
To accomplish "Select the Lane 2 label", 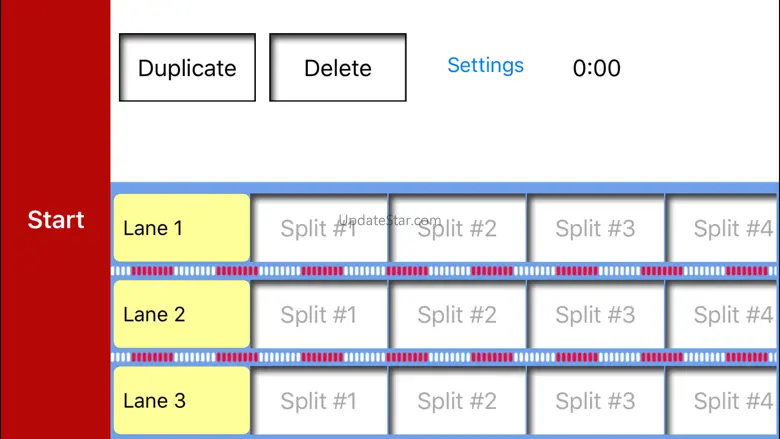I will [x=181, y=314].
